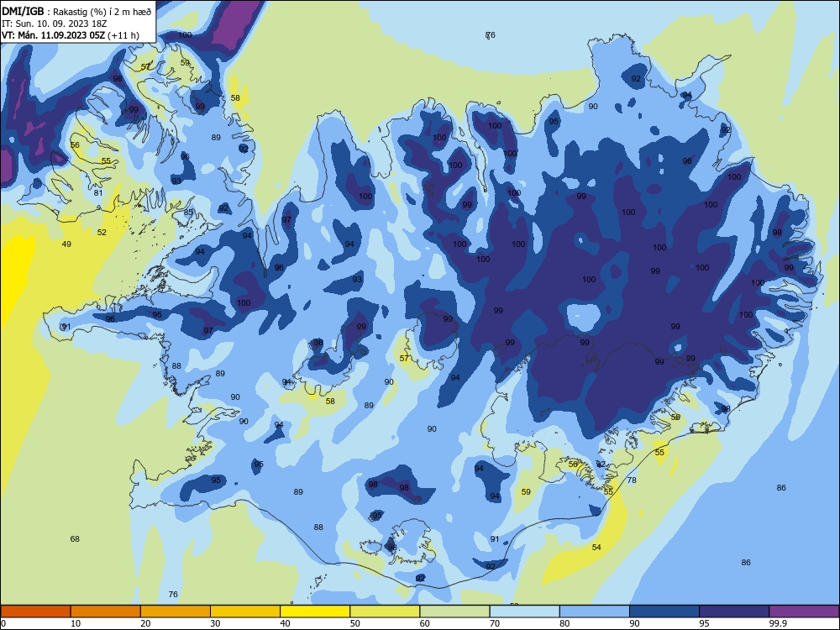Click the '85' humidity value on the map
The image size is (840, 630).
[x=188, y=213]
